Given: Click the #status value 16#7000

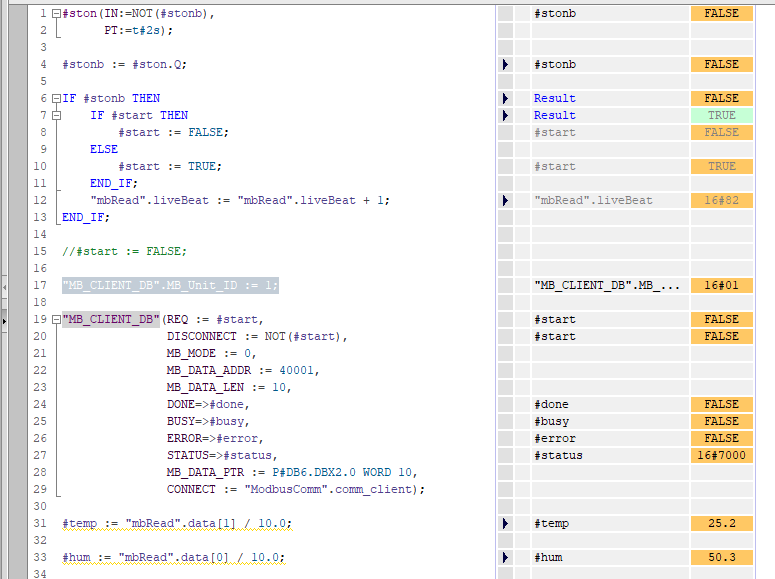Looking at the screenshot, I should click(x=721, y=455).
